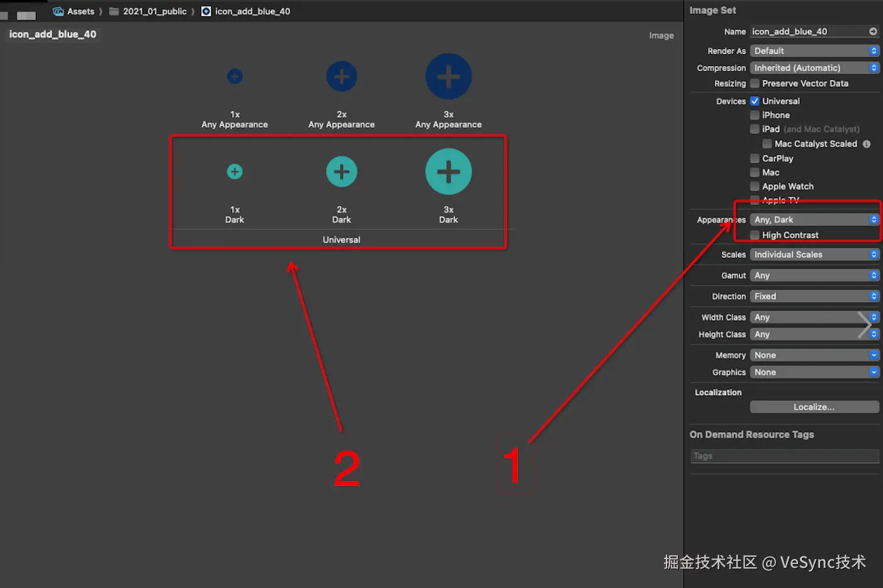
Task: Select the 2x Dark image slot
Action: pos(342,172)
